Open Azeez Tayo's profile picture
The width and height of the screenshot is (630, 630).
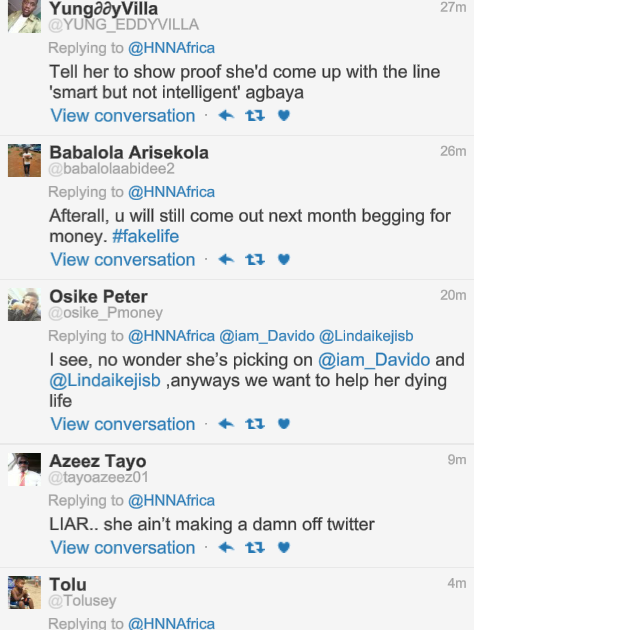[x=24, y=469]
